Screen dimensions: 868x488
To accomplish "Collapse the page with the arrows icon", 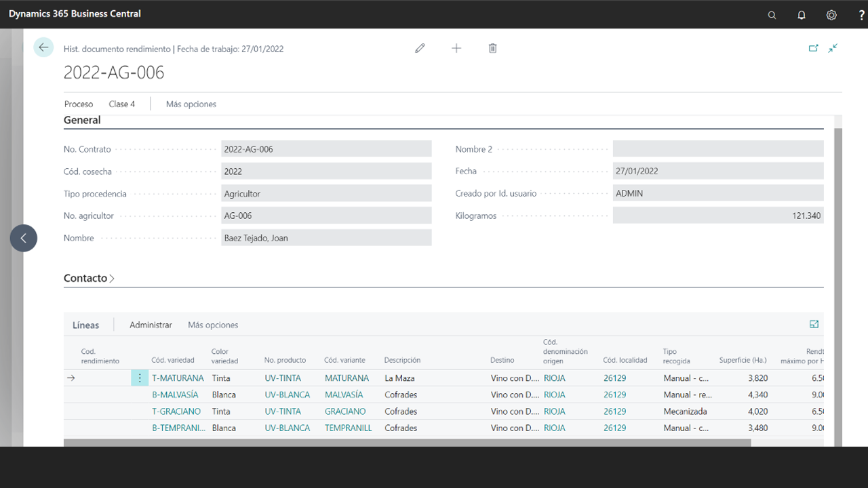I will (x=833, y=48).
